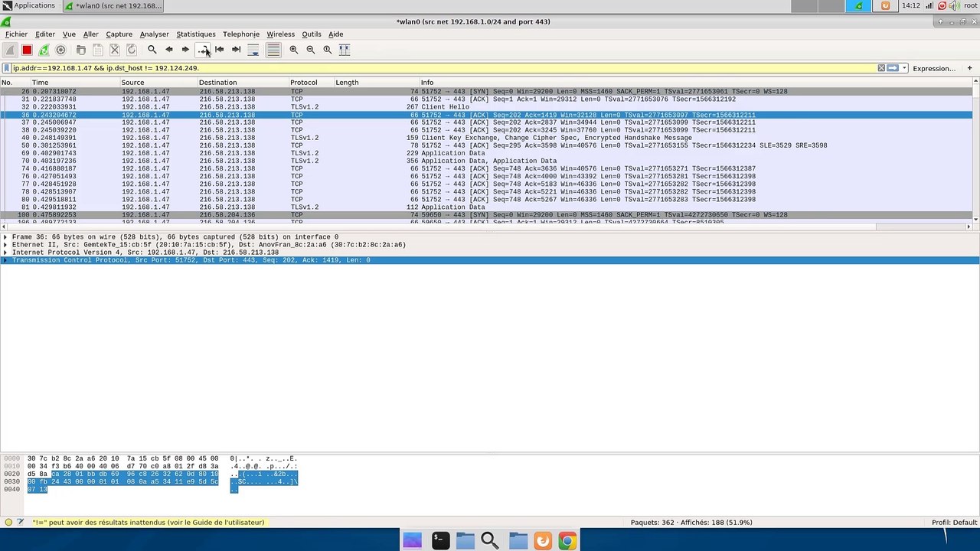Image resolution: width=980 pixels, height=551 pixels.
Task: Open the magnifier search dock icon
Action: [490, 541]
